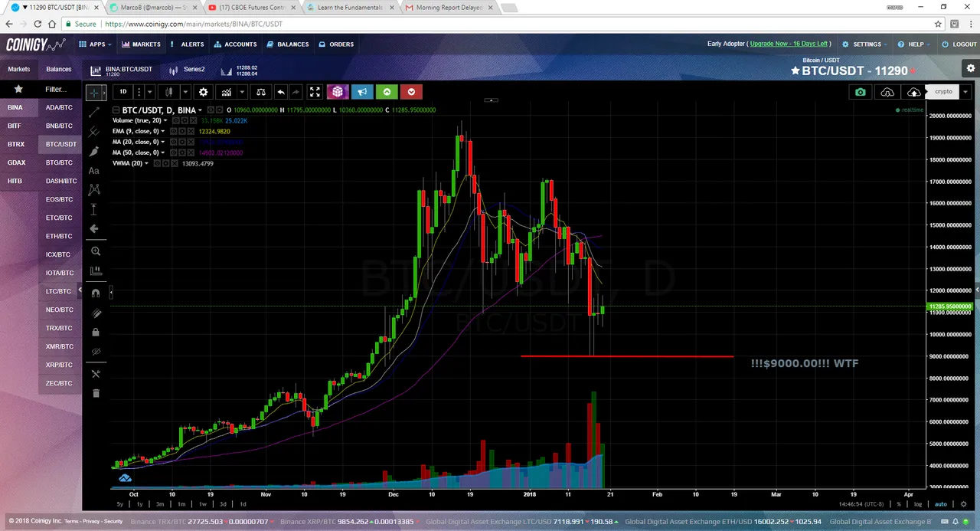Click the purple cube toolbar button

pyautogui.click(x=338, y=92)
